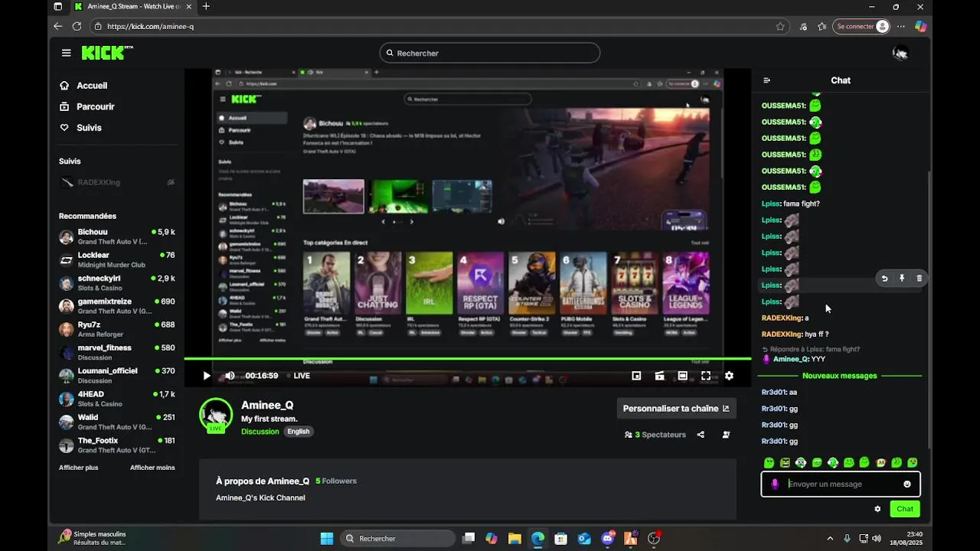Viewport: 980px width, 551px height.
Task: Insert first green quick emote
Action: [x=769, y=462]
